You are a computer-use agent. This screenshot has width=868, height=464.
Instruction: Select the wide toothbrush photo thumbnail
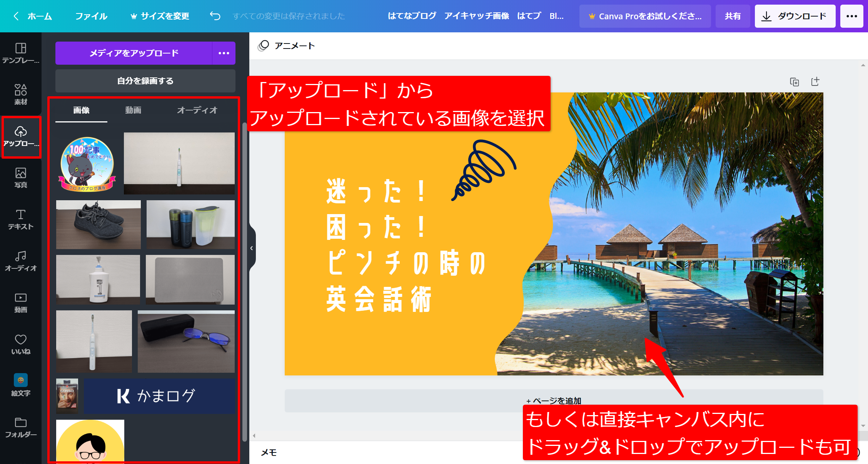(179, 163)
